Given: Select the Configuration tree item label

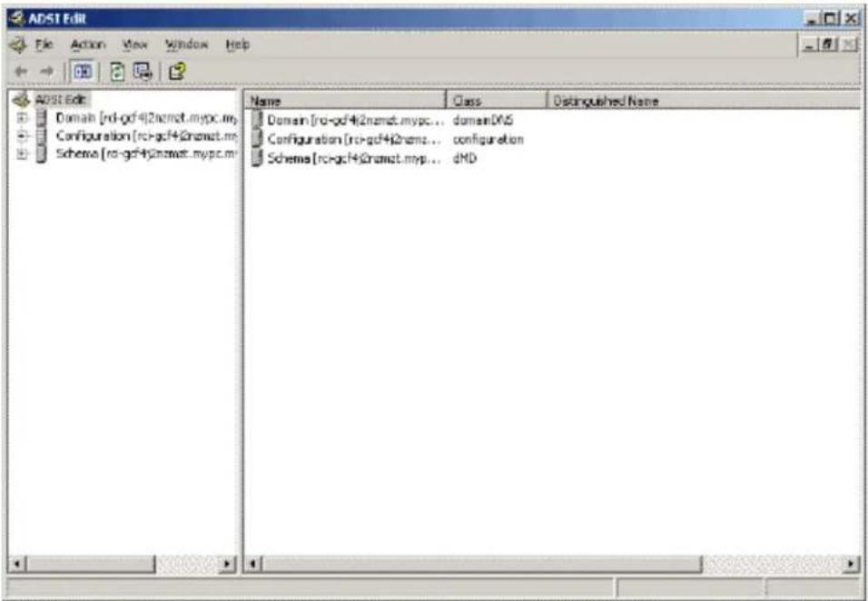Looking at the screenshot, I should pyautogui.click(x=147, y=135).
